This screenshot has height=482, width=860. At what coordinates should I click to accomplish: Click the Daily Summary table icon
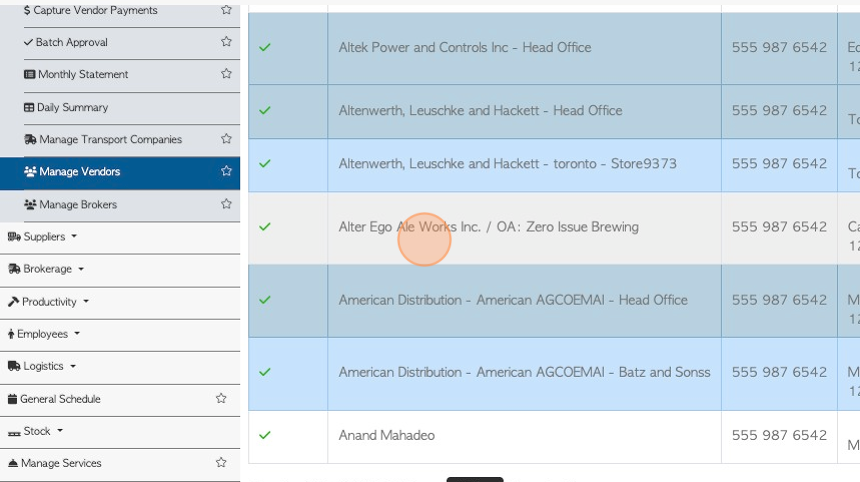[29, 107]
